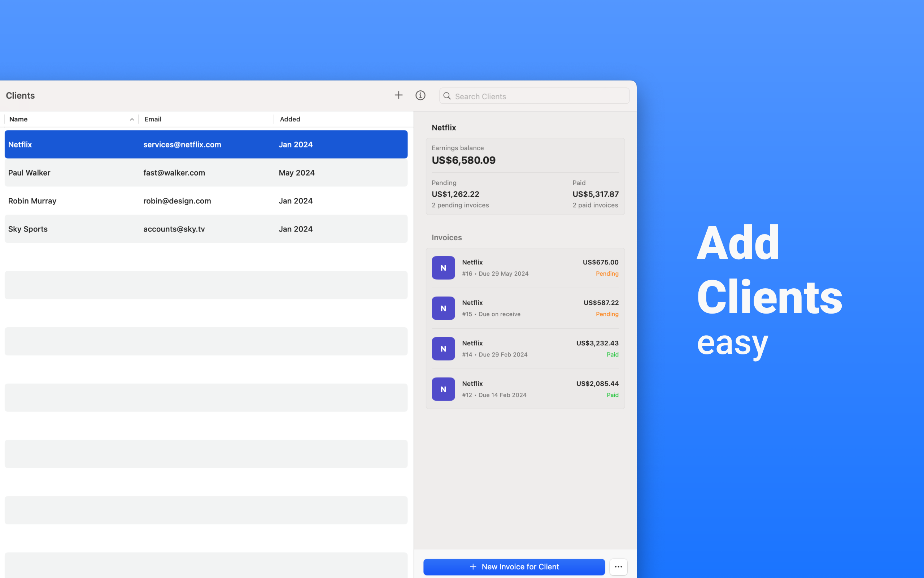Image resolution: width=924 pixels, height=578 pixels.
Task: Click Pending status of invoice #16
Action: [607, 274]
